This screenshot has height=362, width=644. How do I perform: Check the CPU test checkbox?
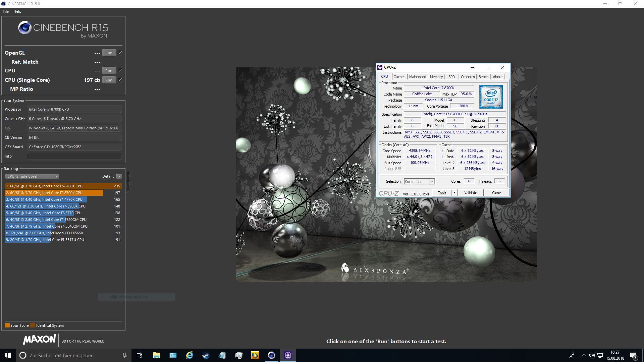click(120, 70)
